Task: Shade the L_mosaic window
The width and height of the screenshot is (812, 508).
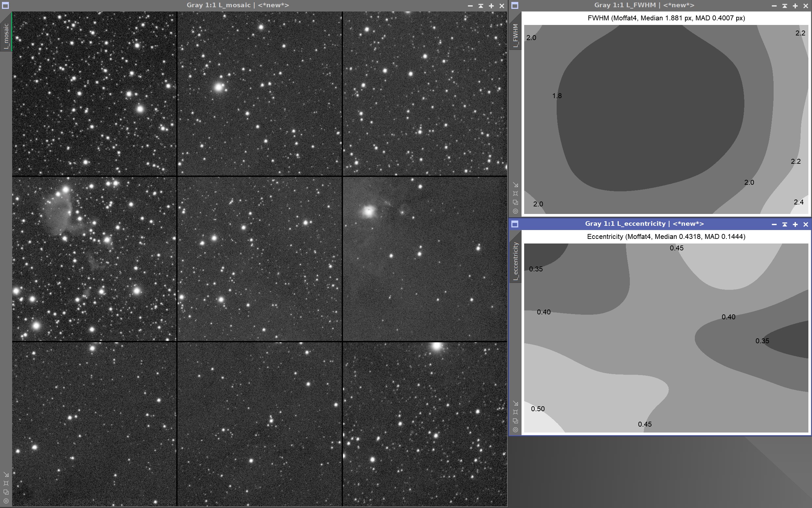Action: click(481, 6)
